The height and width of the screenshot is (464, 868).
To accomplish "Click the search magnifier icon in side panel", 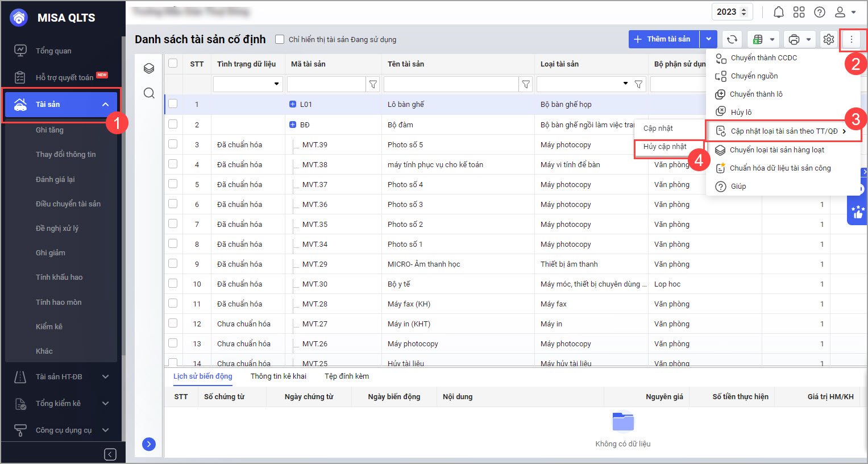I will (149, 93).
